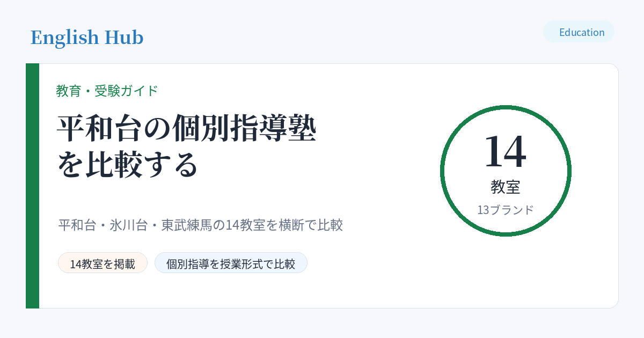The width and height of the screenshot is (644, 338).
Task: Select the Education category badge
Action: tap(579, 32)
